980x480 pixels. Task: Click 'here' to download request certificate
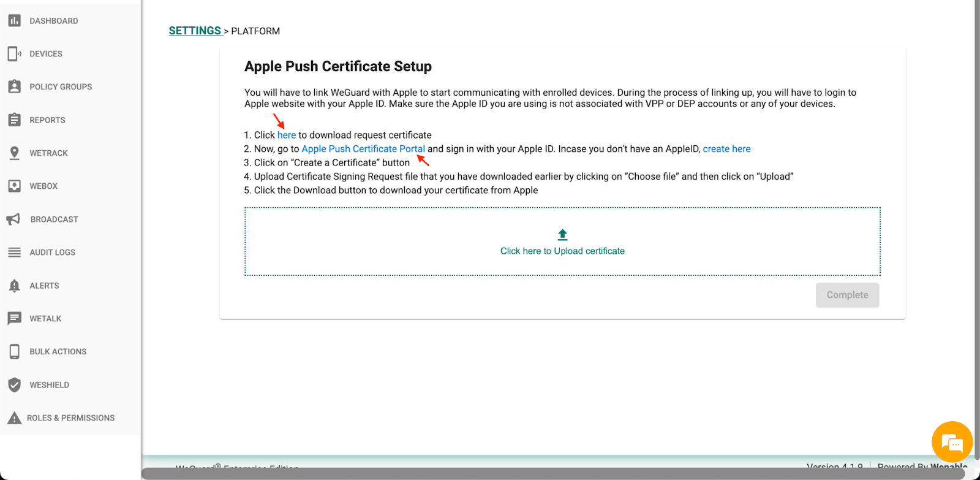click(287, 135)
